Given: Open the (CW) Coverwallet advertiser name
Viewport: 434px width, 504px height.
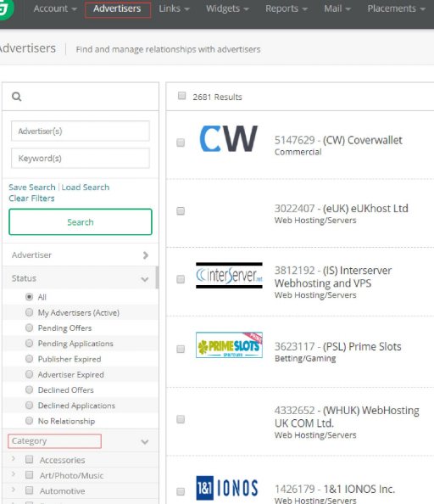Looking at the screenshot, I should tap(338, 140).
